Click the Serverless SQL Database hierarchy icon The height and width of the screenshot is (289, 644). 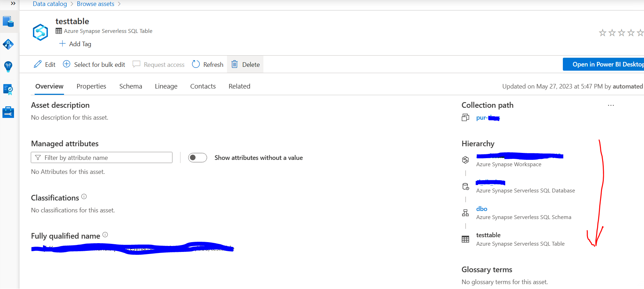(466, 186)
